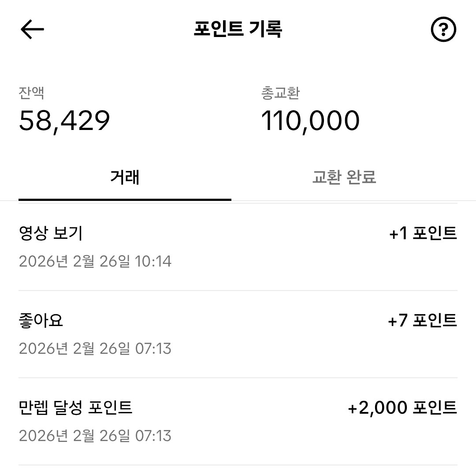Select the +2,000 포인트 amount label
The height and width of the screenshot is (471, 476).
point(402,408)
